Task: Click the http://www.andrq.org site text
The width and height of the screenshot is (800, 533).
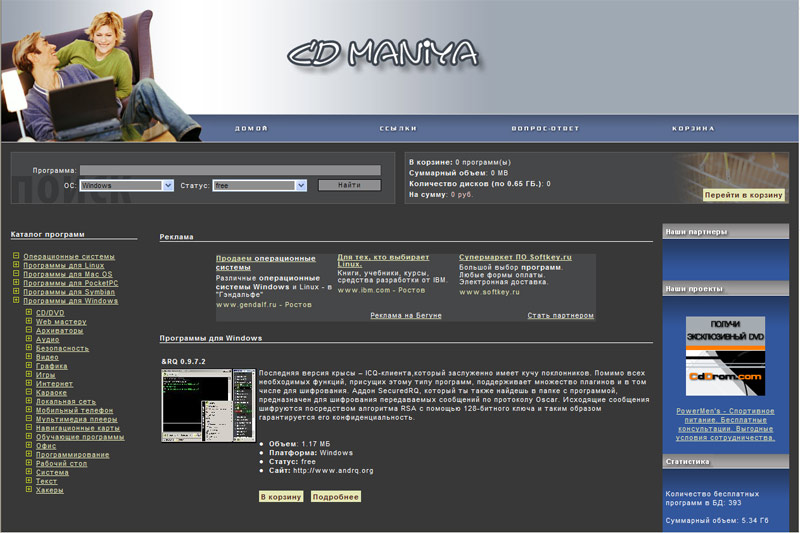Action: 333,471
